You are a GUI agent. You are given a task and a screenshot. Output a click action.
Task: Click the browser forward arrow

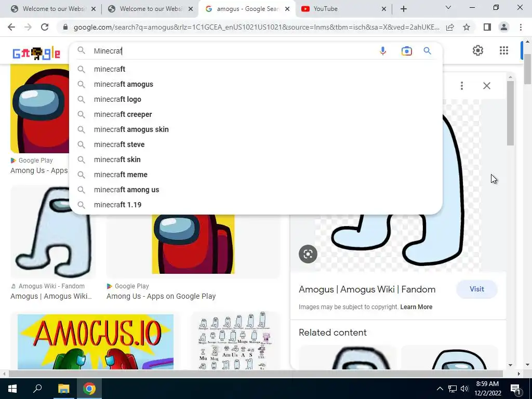(28, 27)
